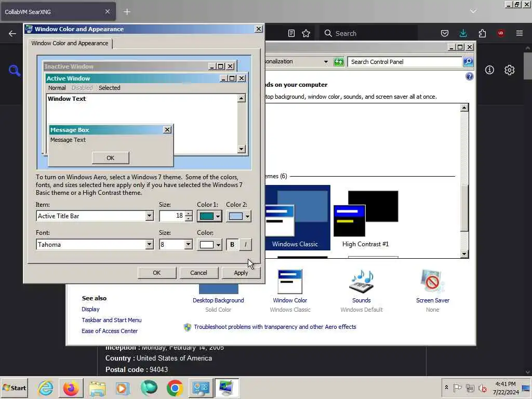
Task: Open Firefox hamburger menu
Action: click(520, 33)
